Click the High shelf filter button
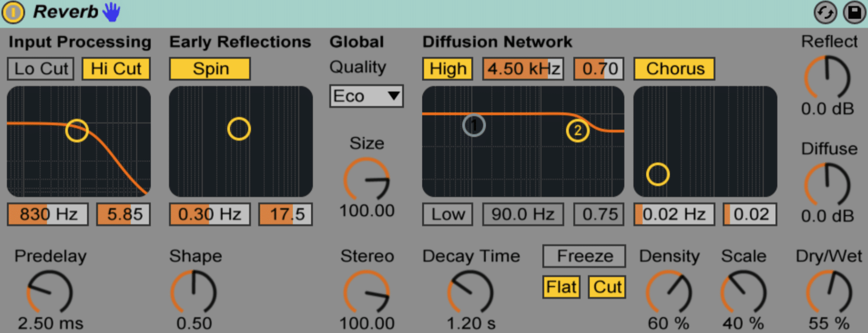This screenshot has width=868, height=333. coord(448,69)
